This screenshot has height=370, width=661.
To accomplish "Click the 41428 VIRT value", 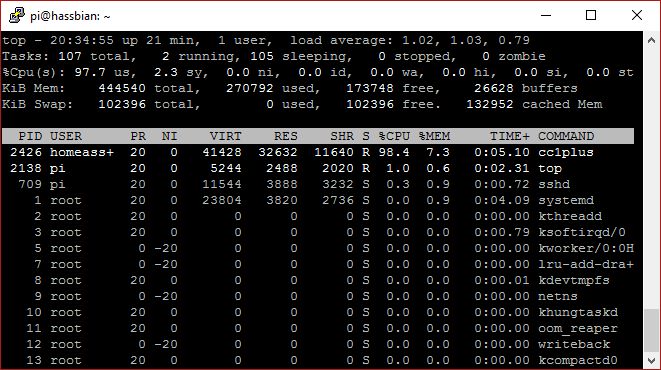I will click(222, 152).
